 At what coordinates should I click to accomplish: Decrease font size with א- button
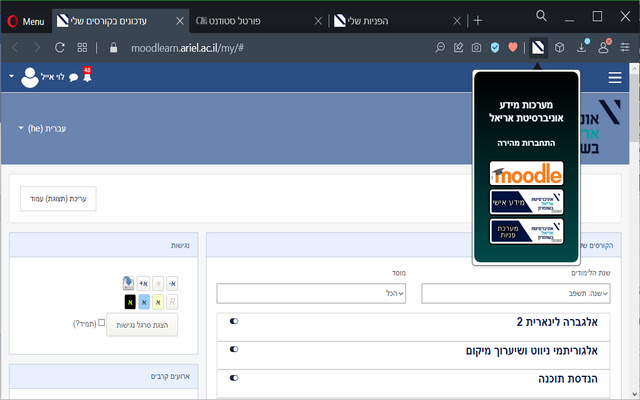[x=172, y=283]
